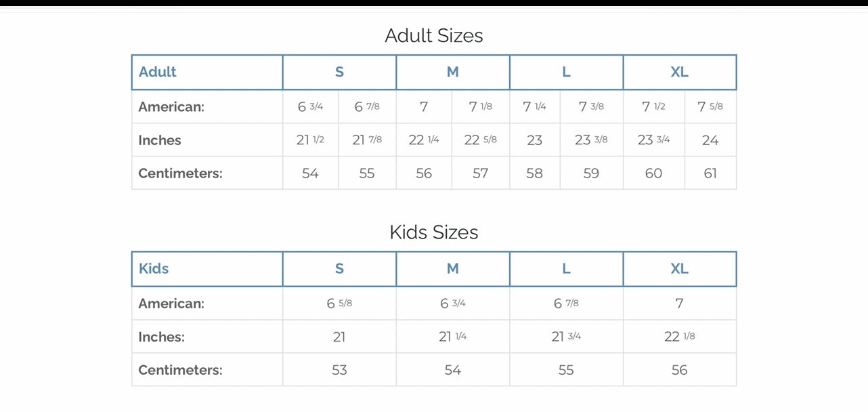
Task: Select the Adult L column header
Action: [x=566, y=73]
